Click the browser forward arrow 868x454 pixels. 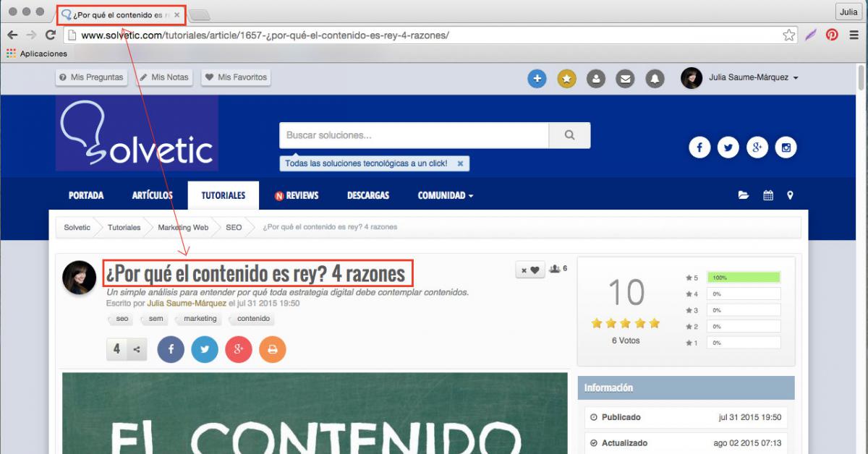pos(32,35)
